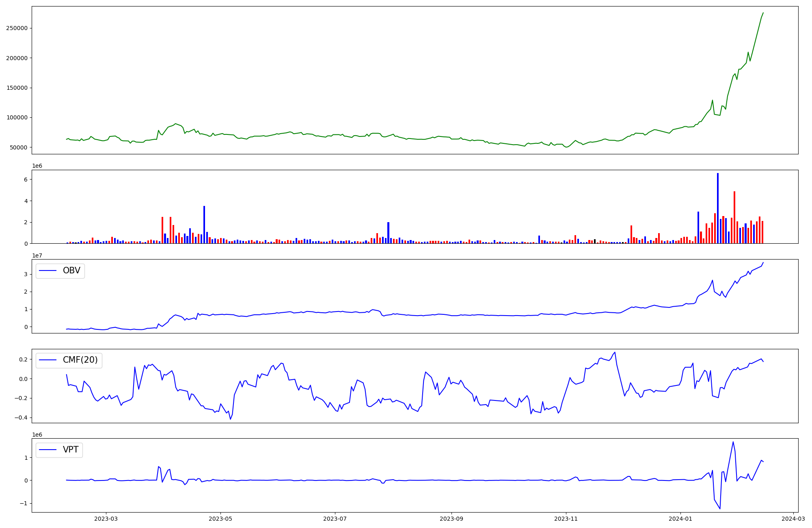Screen dimensions: 812x528
Task: Click the VPT line's highest spike
Action: point(733,442)
